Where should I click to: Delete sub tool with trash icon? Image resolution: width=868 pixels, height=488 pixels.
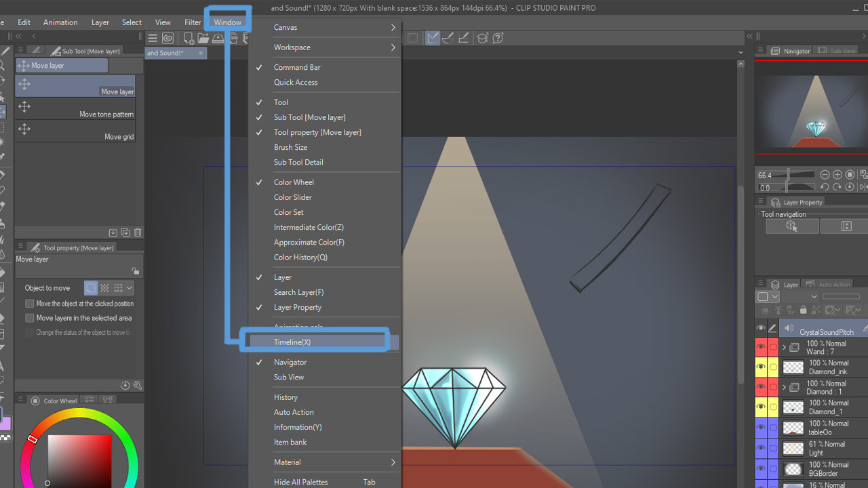pyautogui.click(x=138, y=232)
